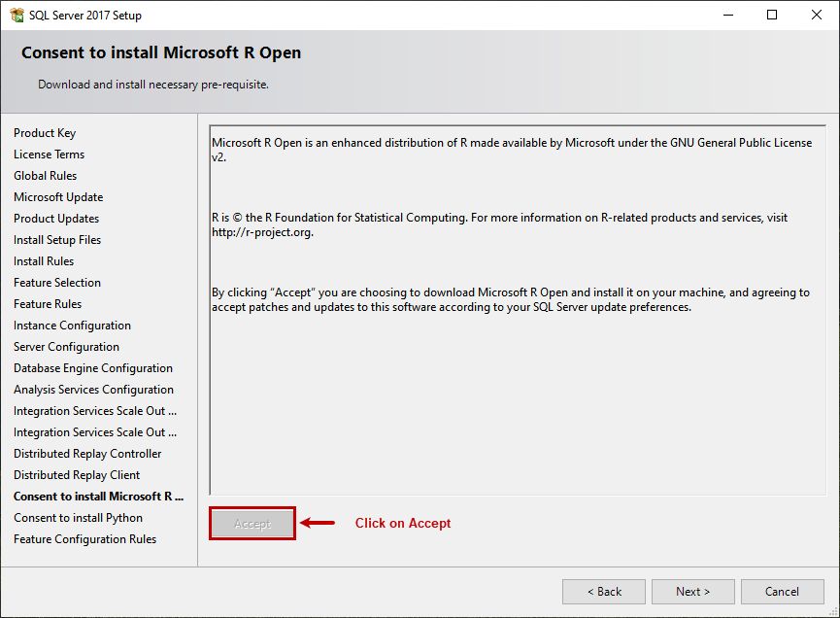Viewport: 840px width, 618px height.
Task: Proceed with the Next button
Action: (693, 591)
